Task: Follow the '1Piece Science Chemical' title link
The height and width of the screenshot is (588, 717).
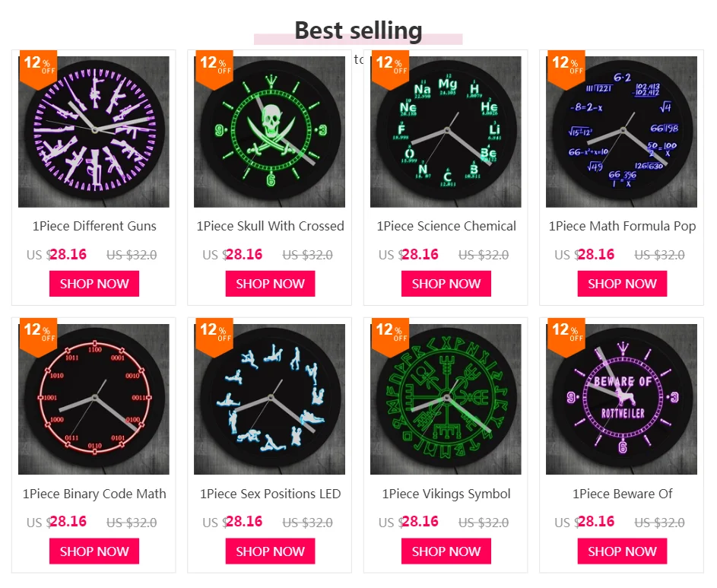Action: [446, 226]
